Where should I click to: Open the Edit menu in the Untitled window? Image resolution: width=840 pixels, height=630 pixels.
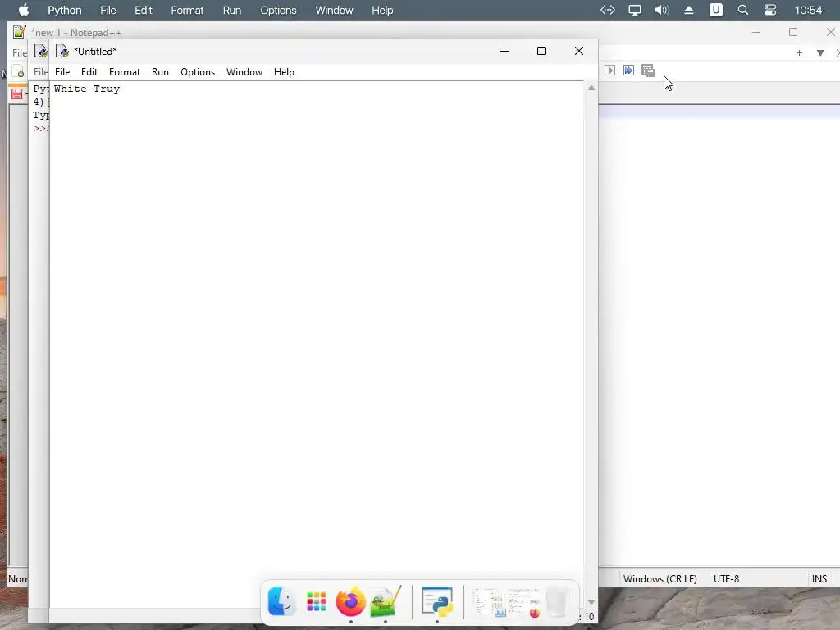[89, 72]
